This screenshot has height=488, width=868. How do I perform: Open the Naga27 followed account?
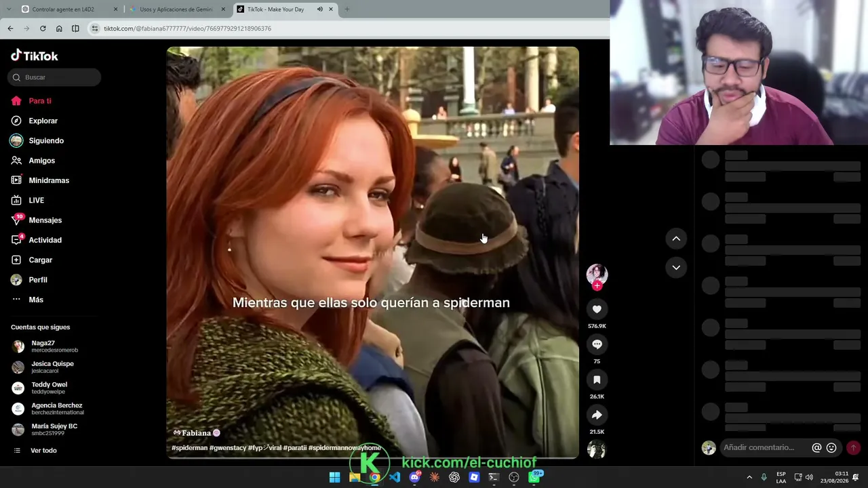pyautogui.click(x=54, y=346)
